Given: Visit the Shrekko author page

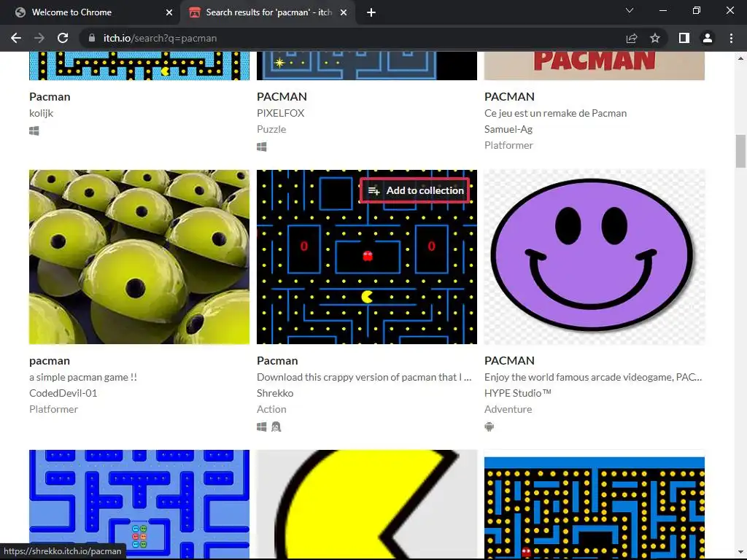Looking at the screenshot, I should pyautogui.click(x=275, y=393).
